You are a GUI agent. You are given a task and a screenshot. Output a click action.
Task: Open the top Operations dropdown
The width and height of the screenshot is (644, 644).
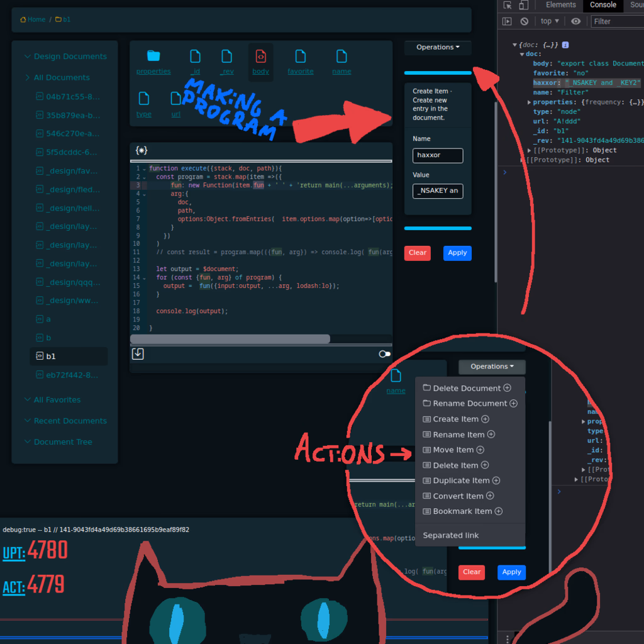point(438,47)
